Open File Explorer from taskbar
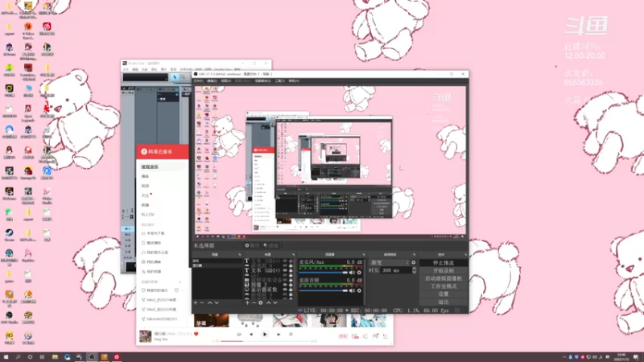The image size is (644, 362). click(55, 357)
